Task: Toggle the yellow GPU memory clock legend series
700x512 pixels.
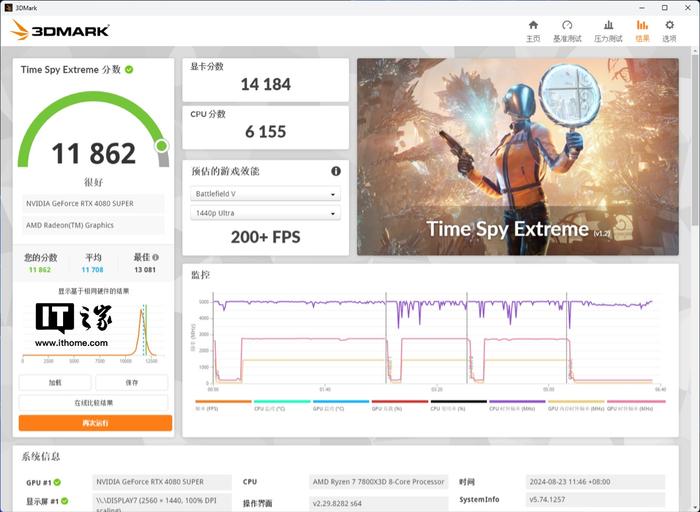Action: point(576,405)
